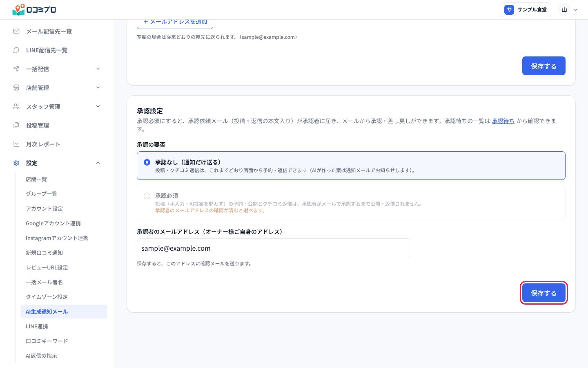This screenshot has height=368, width=588.
Task: Collapse the 設定 menu chevron
Action: pos(98,163)
